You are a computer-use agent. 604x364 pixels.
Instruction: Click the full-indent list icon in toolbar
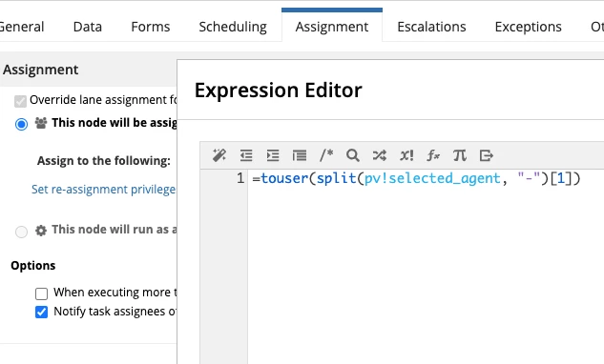tap(300, 155)
